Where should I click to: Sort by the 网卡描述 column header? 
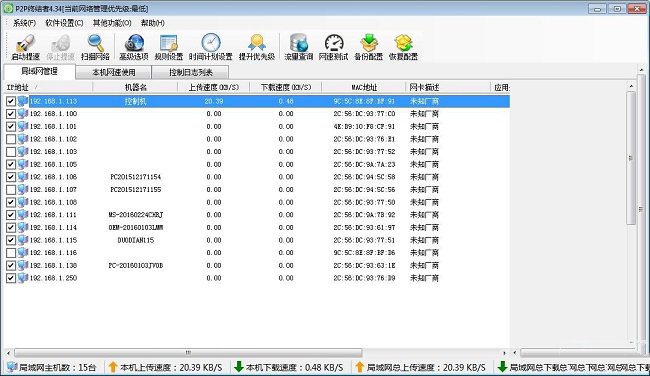tap(448, 87)
